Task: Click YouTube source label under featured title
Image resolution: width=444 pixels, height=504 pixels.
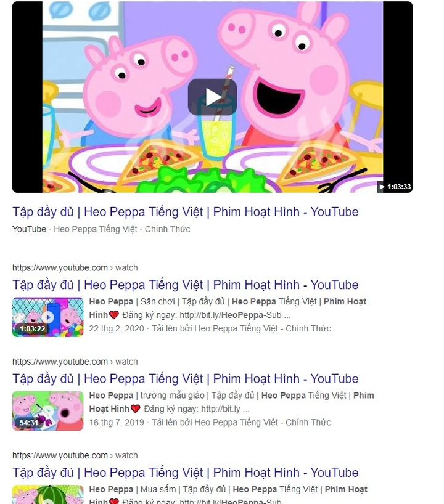Action: tap(29, 229)
